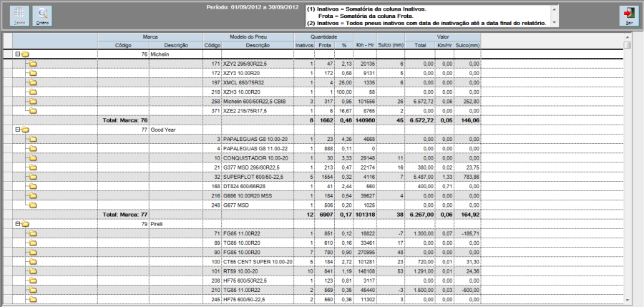Click the Km - Hr column header
Viewport: 644px width, 307px height.
click(365, 45)
